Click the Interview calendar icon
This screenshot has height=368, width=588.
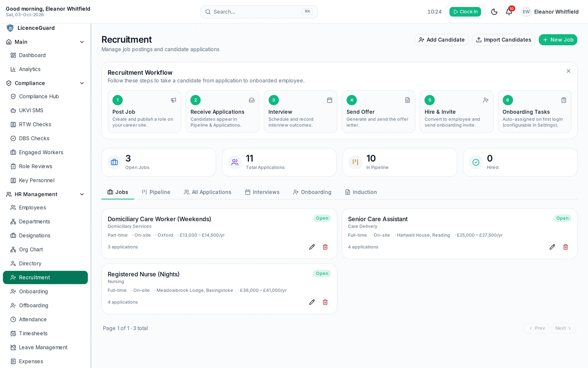click(330, 100)
